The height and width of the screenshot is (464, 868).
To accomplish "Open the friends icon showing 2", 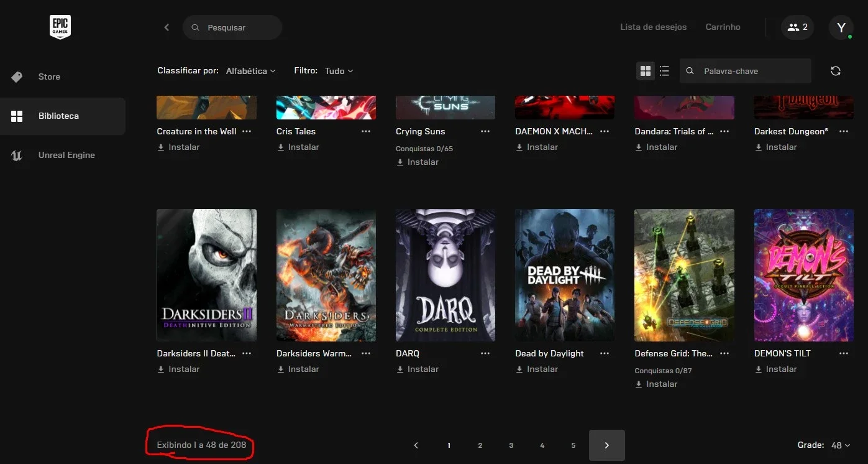I will tap(797, 27).
